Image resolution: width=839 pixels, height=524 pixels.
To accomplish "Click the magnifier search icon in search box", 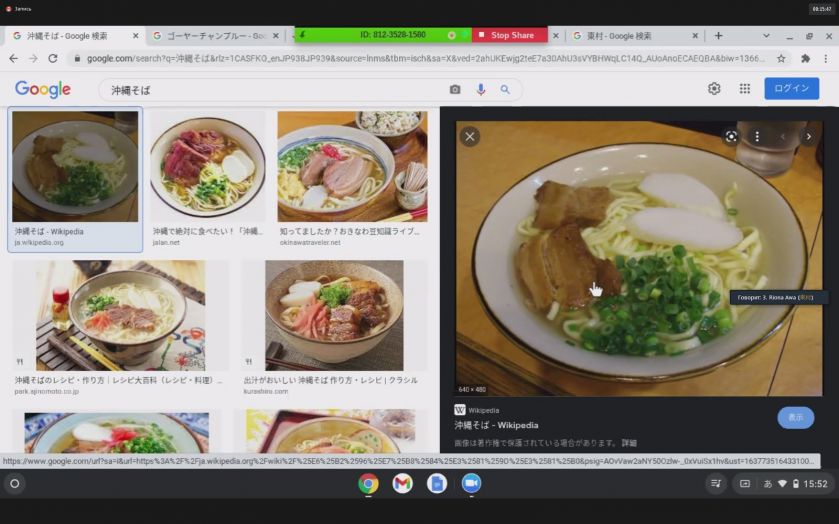I will 505,90.
